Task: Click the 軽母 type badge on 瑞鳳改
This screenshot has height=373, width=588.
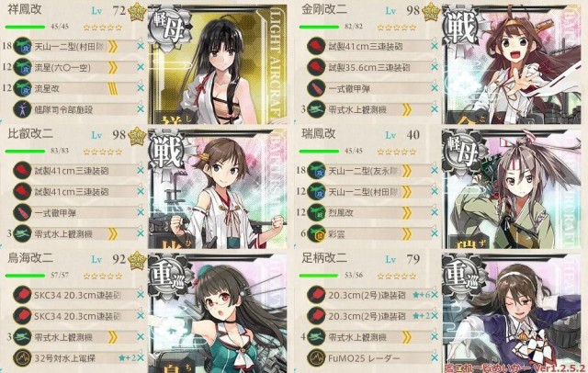Action: coord(460,153)
